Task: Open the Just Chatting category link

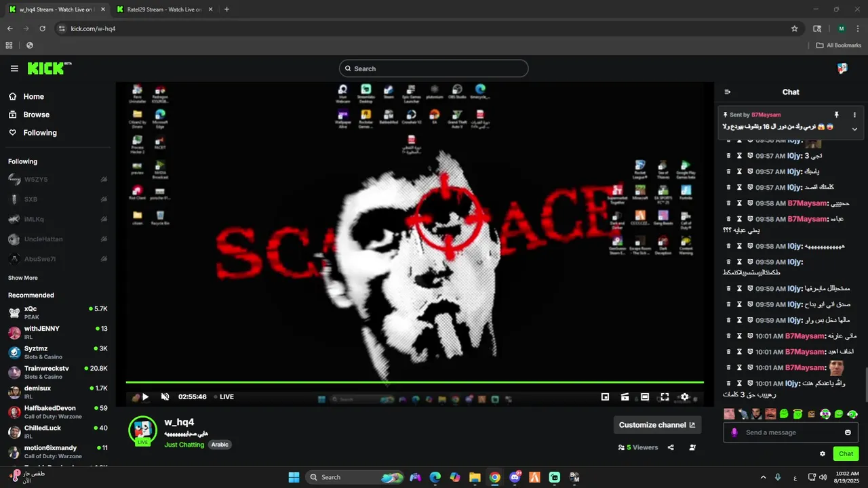Action: pyautogui.click(x=184, y=445)
